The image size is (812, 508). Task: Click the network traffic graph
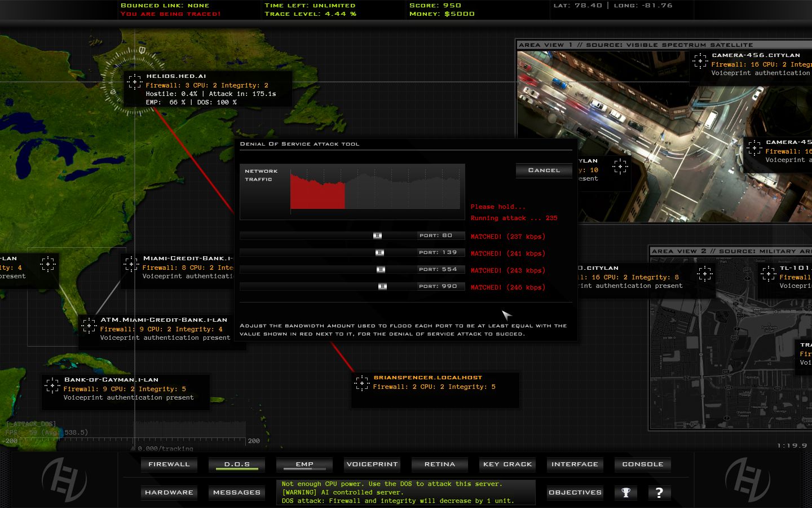375,189
